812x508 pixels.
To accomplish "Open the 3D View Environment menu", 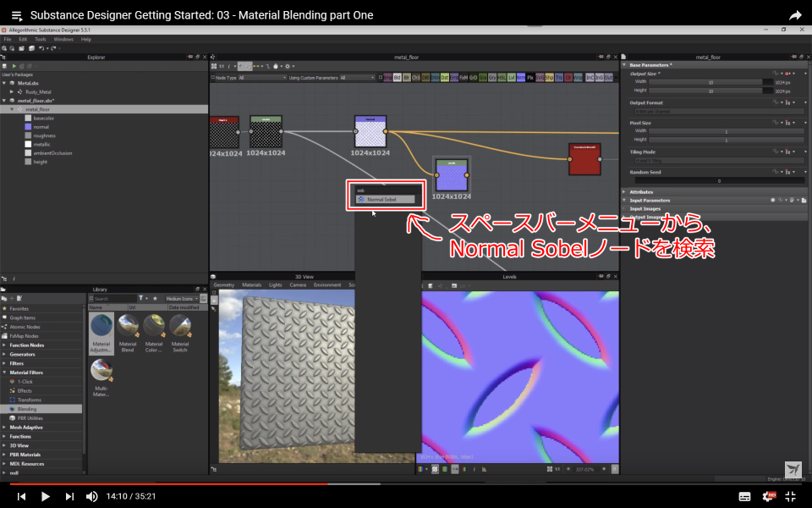I will coord(327,284).
